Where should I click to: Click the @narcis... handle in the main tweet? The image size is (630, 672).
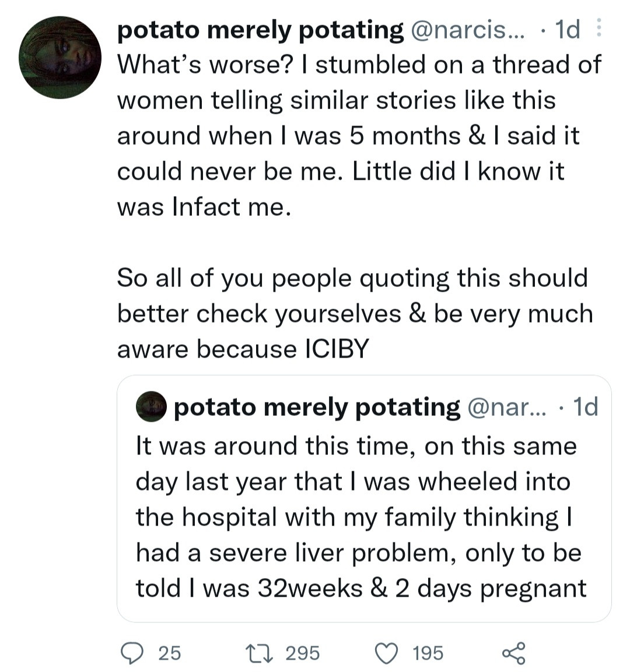tap(468, 30)
